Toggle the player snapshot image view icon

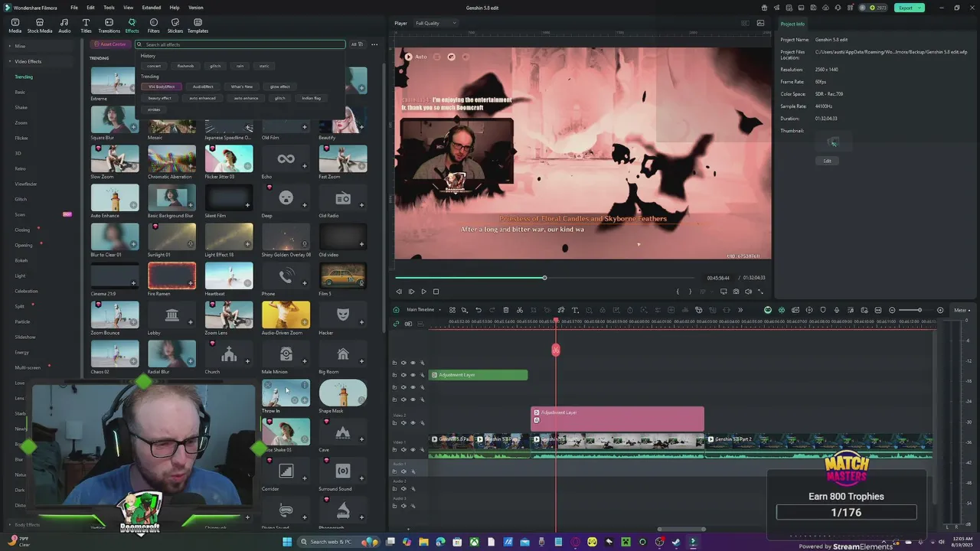(x=760, y=23)
